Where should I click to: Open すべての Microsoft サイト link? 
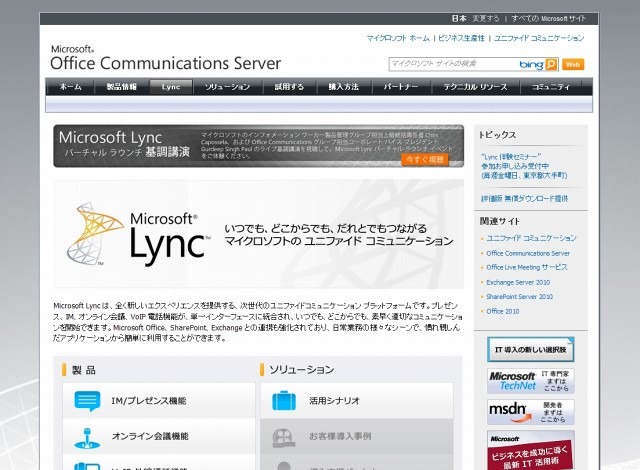click(548, 18)
